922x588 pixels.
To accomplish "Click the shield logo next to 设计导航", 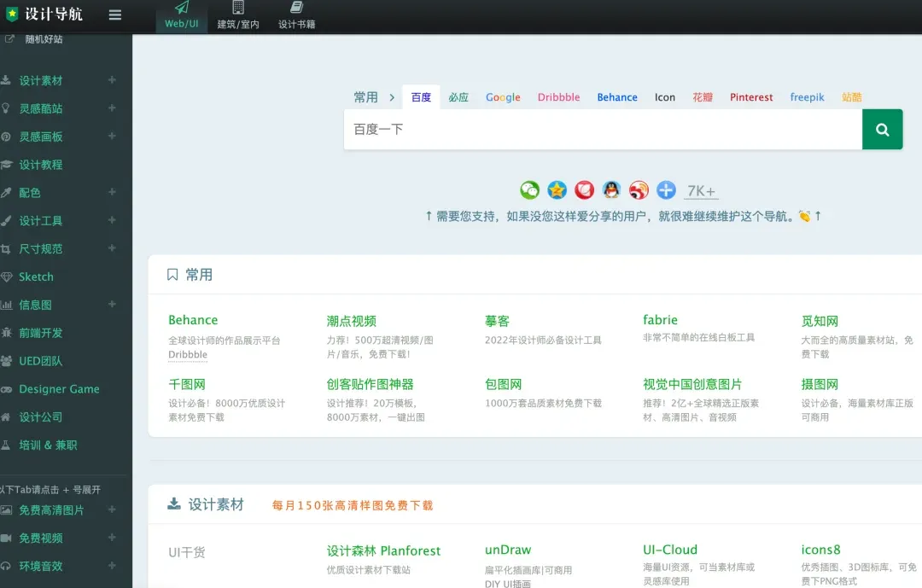I will [12, 15].
